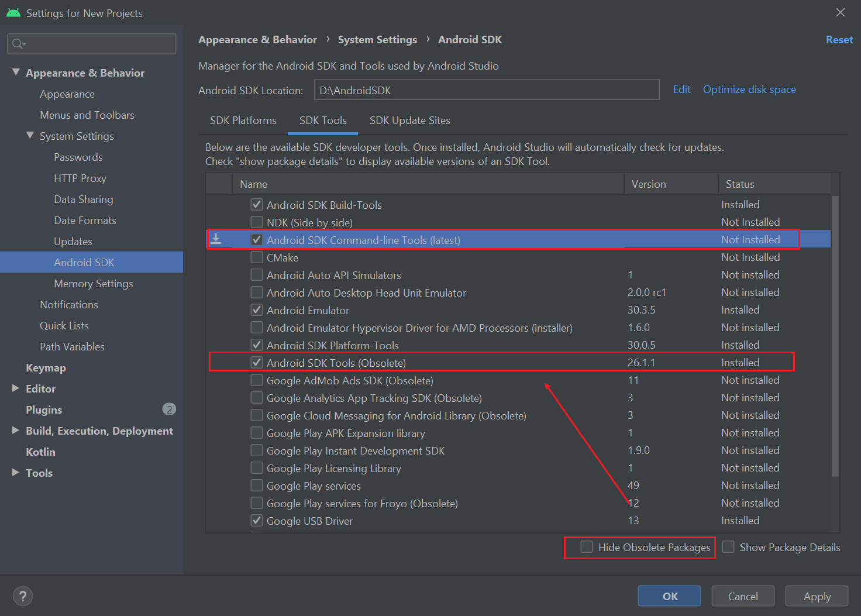Click the search magnifier in the settings search box
861x616 pixels.
tap(19, 43)
